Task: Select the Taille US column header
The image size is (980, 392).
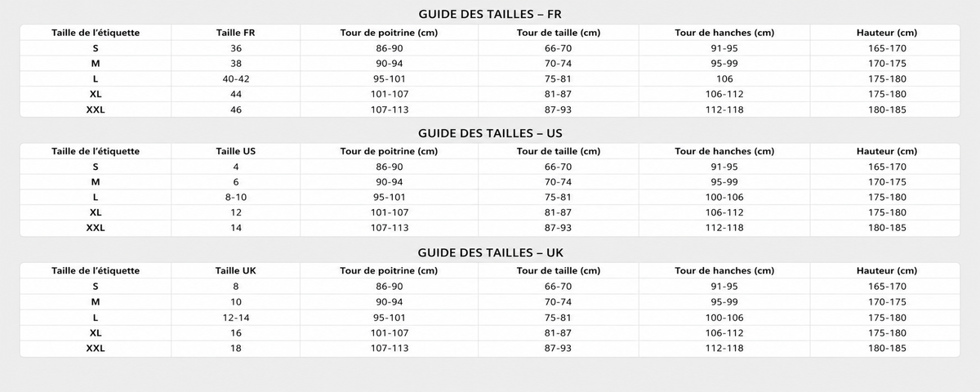Action: coord(236,151)
